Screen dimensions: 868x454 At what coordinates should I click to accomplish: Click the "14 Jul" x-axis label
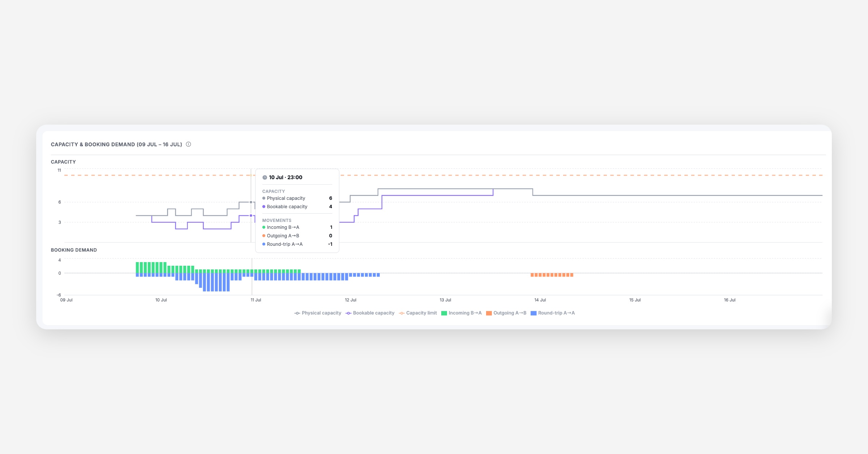click(540, 300)
